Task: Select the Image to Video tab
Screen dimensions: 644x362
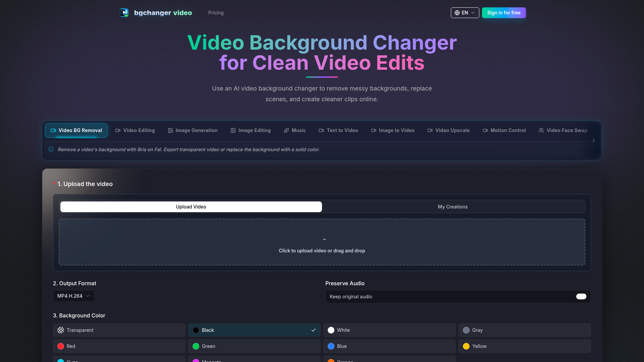Action: click(x=393, y=130)
